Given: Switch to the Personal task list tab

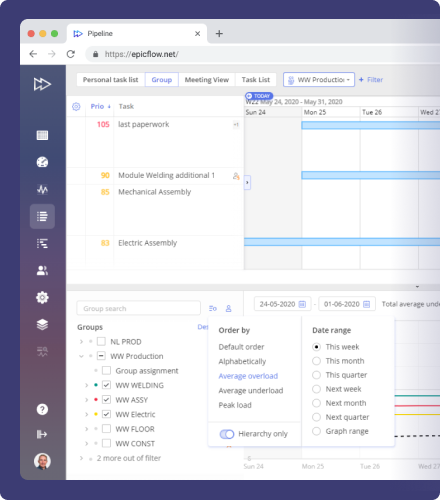Looking at the screenshot, I should tap(111, 80).
